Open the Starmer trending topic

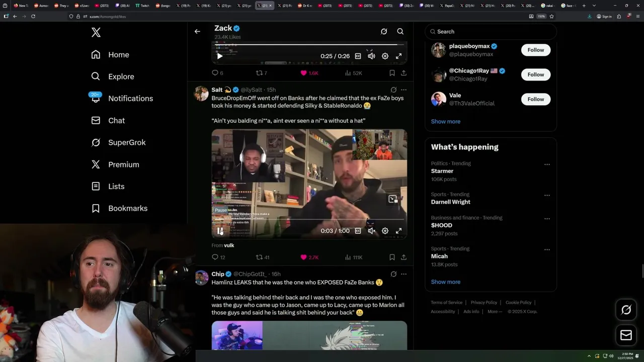442,171
